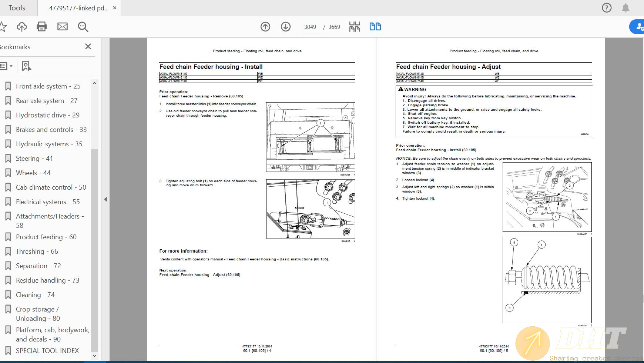This screenshot has height=363, width=644.
Task: Send file by email envelope icon
Action: (63, 27)
